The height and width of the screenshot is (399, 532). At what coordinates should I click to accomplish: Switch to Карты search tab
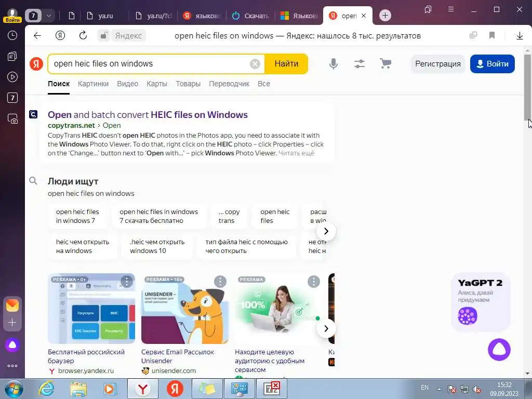tap(157, 84)
